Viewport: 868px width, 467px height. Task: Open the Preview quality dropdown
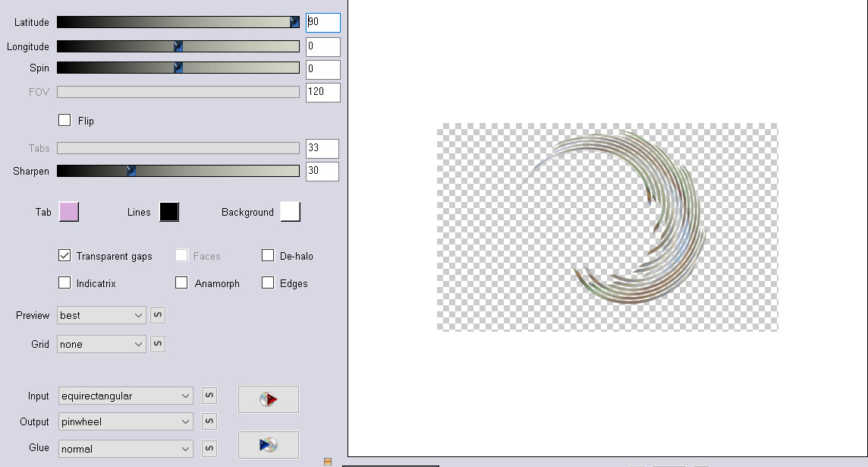tap(102, 315)
